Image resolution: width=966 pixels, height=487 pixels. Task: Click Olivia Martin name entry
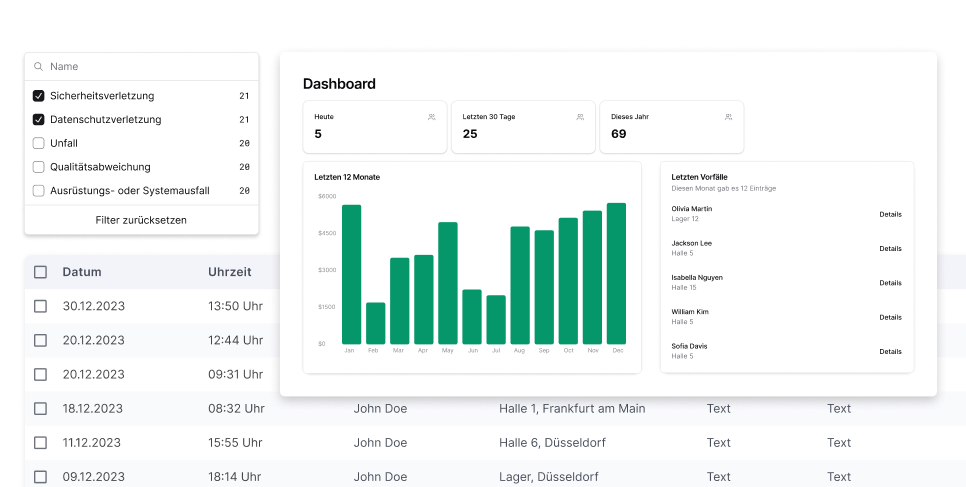[691, 208]
